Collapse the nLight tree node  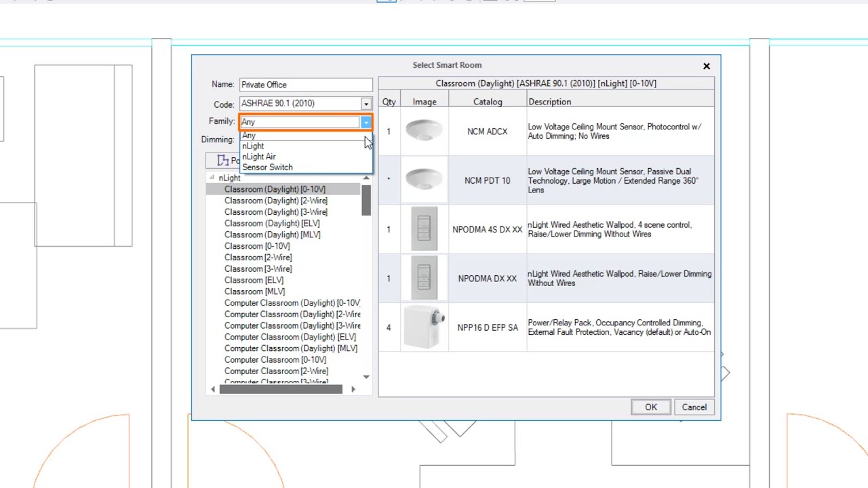[x=212, y=178]
